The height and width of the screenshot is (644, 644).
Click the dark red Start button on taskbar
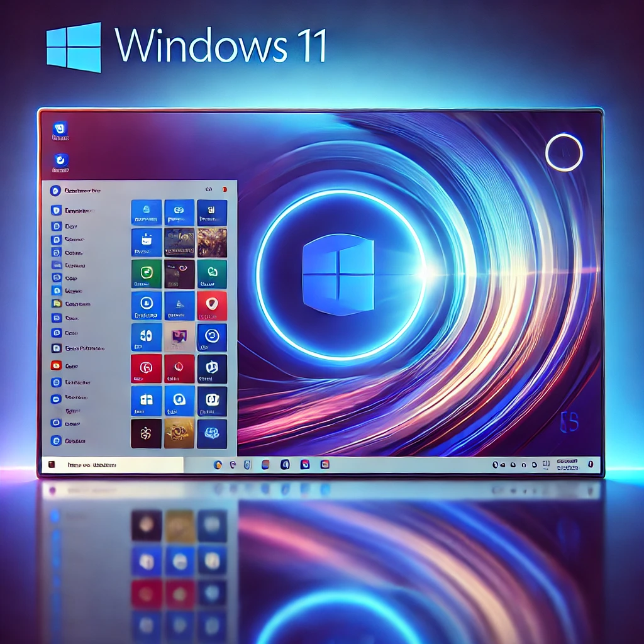52,465
